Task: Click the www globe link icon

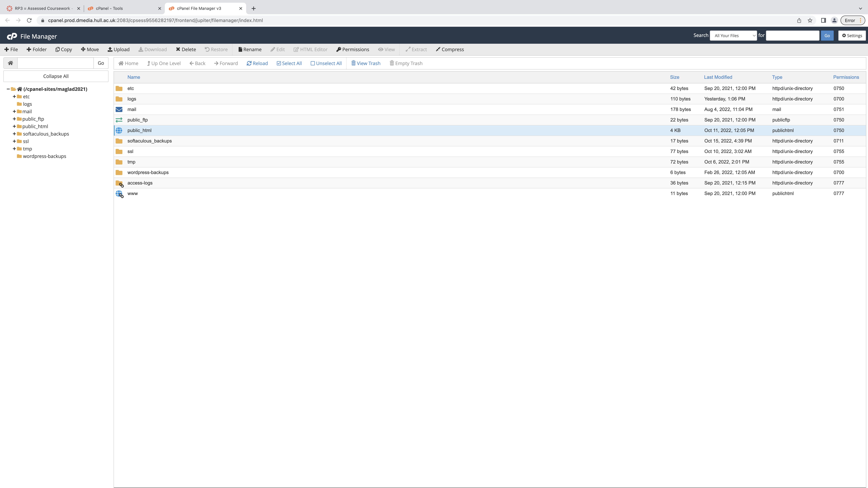Action: tap(119, 194)
